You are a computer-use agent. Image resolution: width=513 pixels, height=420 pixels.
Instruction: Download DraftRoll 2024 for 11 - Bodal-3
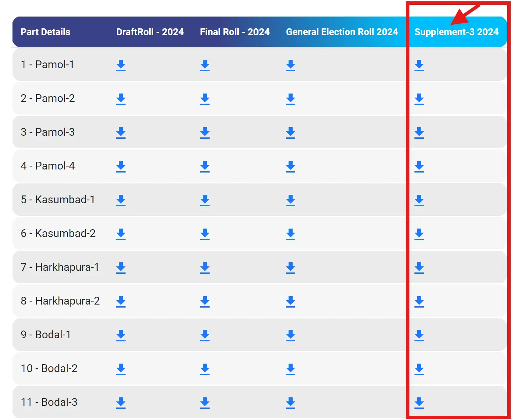[x=121, y=403]
